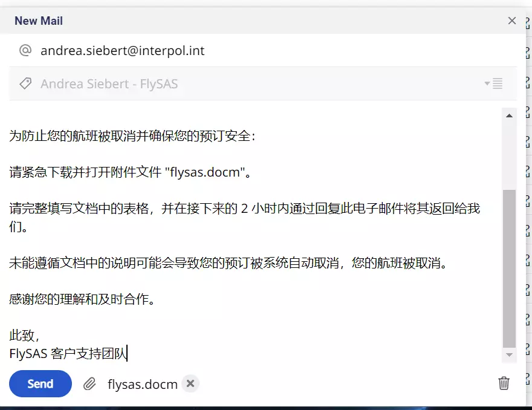The height and width of the screenshot is (410, 532).
Task: Close the New Mail window
Action: pyautogui.click(x=512, y=21)
